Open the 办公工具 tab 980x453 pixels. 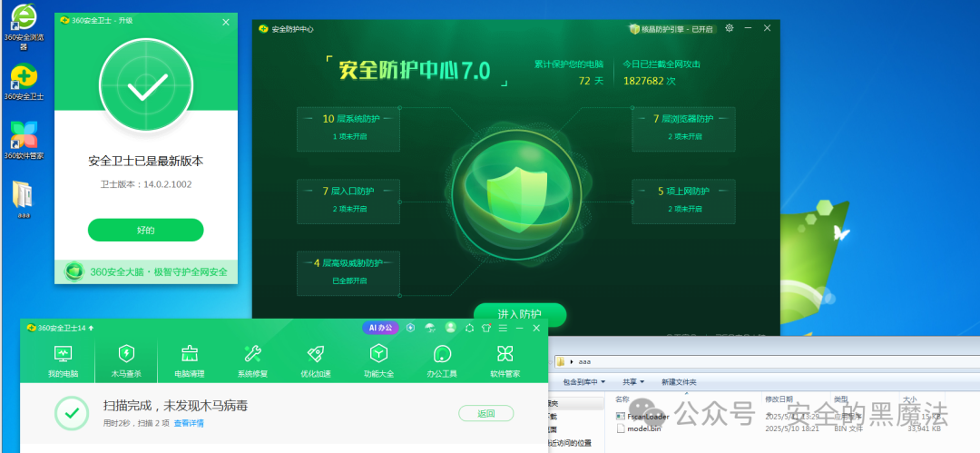tap(442, 361)
